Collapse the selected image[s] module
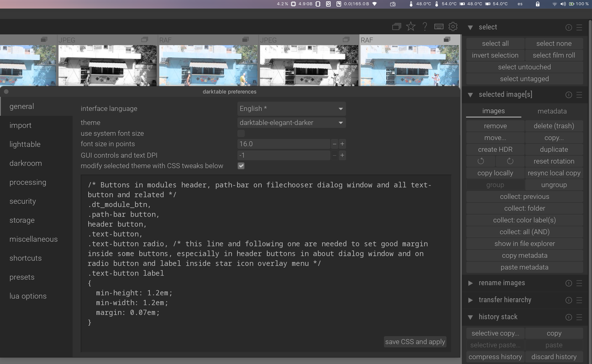 470,95
